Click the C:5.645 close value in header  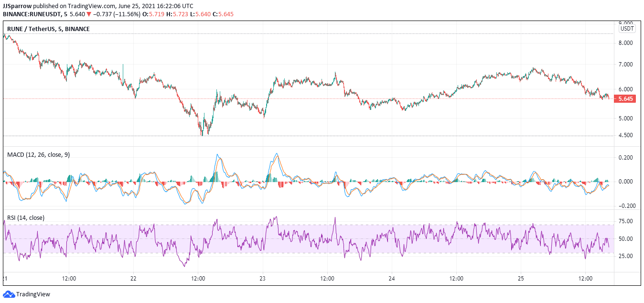click(224, 13)
